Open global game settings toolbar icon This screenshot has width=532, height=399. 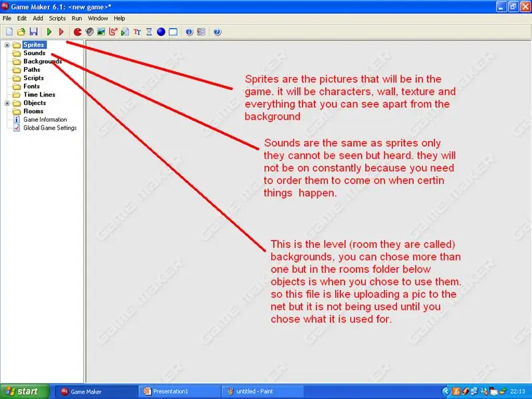pos(201,32)
